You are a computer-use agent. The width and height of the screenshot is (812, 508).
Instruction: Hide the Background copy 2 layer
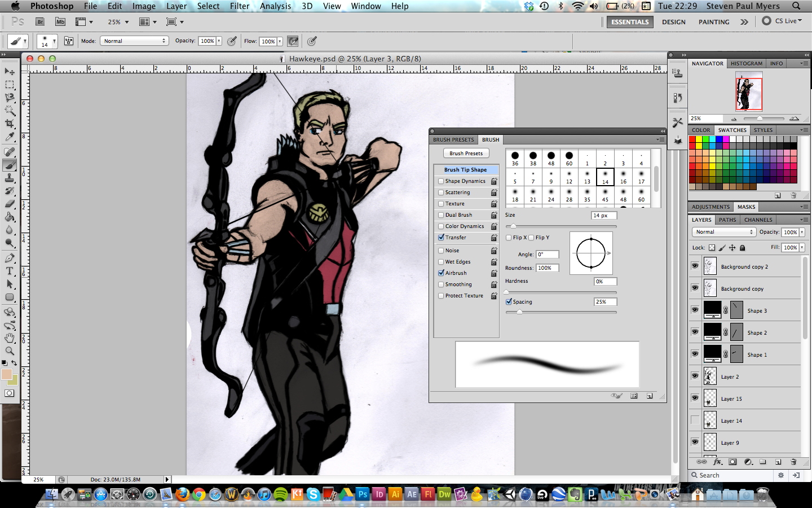coord(695,266)
